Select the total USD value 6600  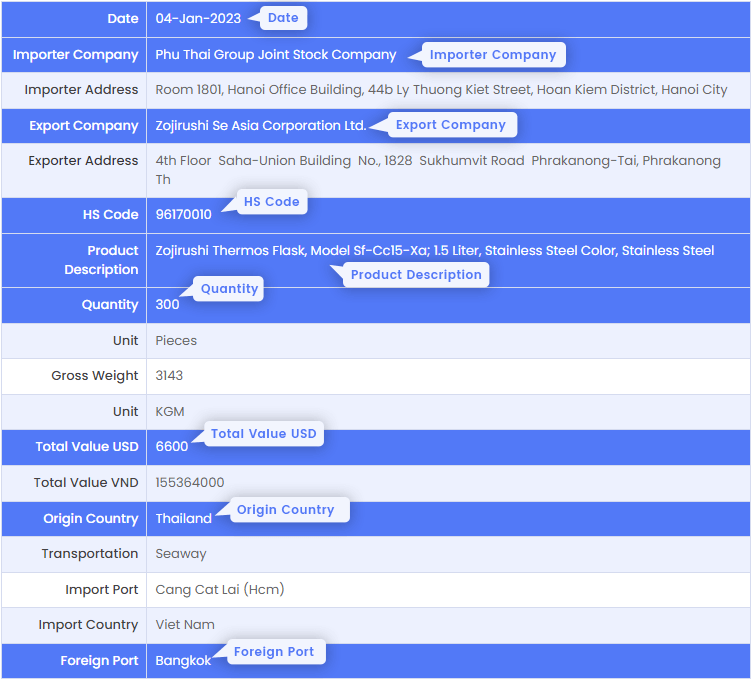tap(172, 446)
